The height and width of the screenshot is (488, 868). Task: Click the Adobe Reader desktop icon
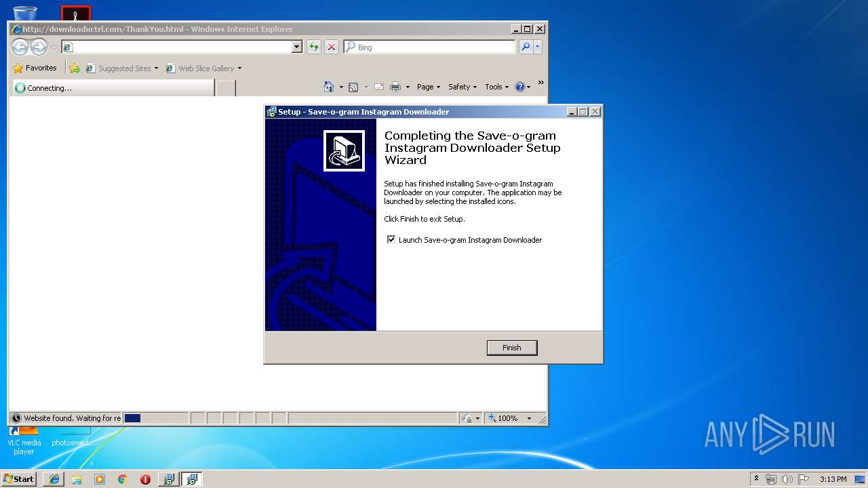76,14
